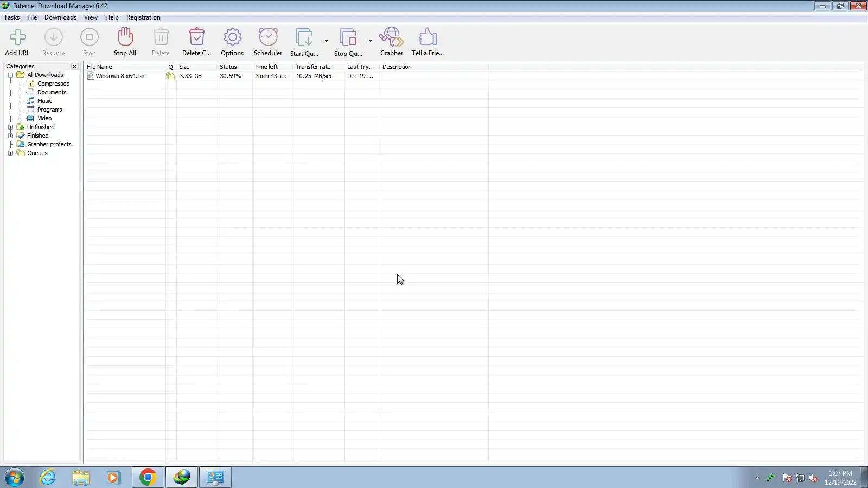Select the All Downloads category
Image resolution: width=868 pixels, height=488 pixels.
click(x=45, y=75)
